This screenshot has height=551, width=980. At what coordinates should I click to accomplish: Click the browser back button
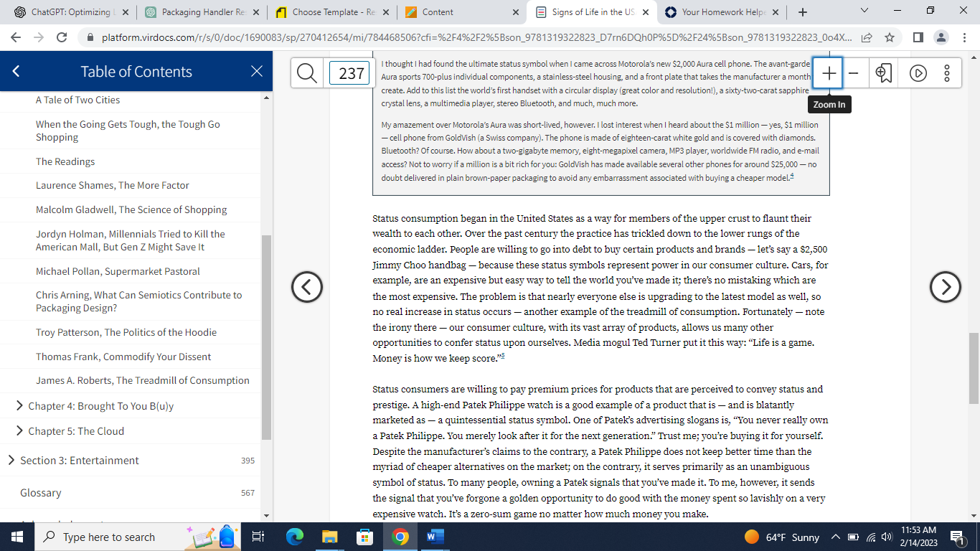17,37
